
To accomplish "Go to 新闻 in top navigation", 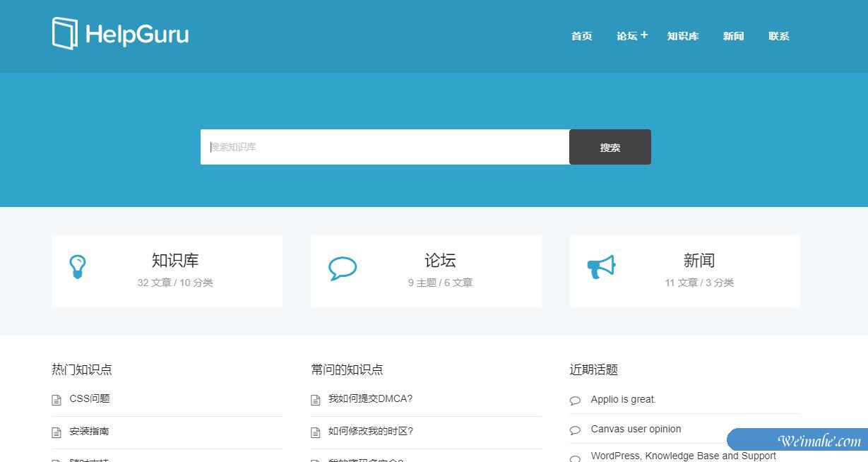I will pyautogui.click(x=733, y=36).
